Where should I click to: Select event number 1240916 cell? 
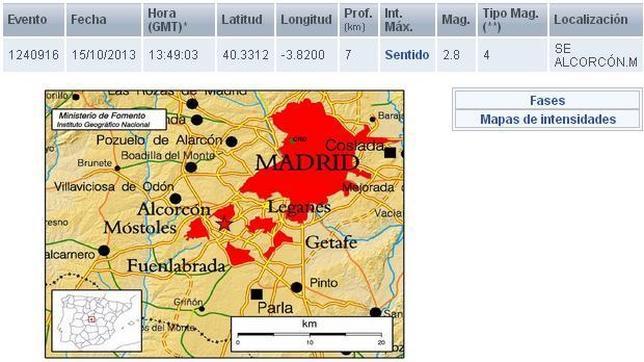pyautogui.click(x=34, y=55)
